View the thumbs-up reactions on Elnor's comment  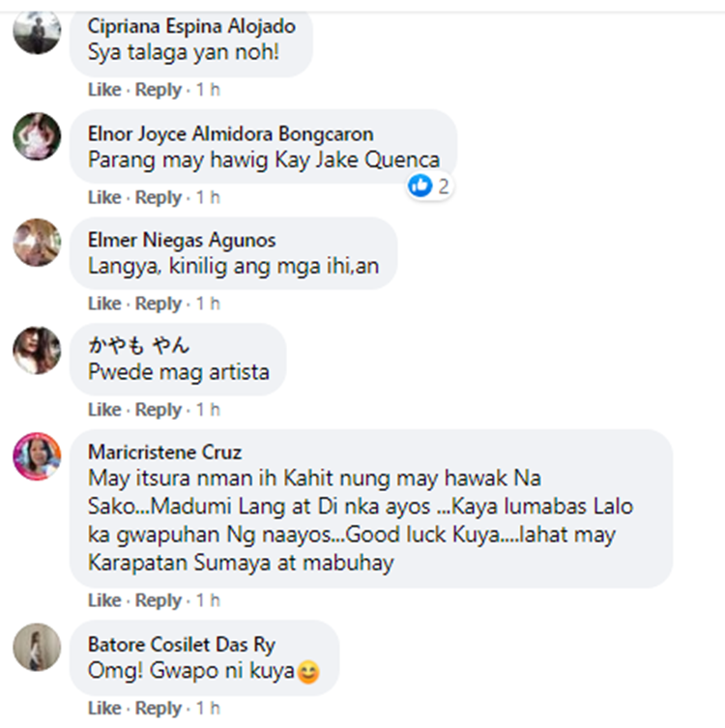428,187
